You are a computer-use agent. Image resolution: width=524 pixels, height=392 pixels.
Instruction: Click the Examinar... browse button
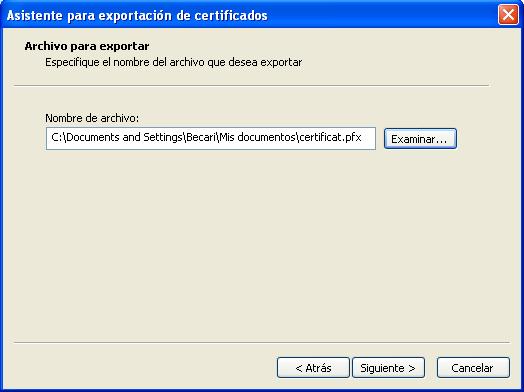[420, 138]
